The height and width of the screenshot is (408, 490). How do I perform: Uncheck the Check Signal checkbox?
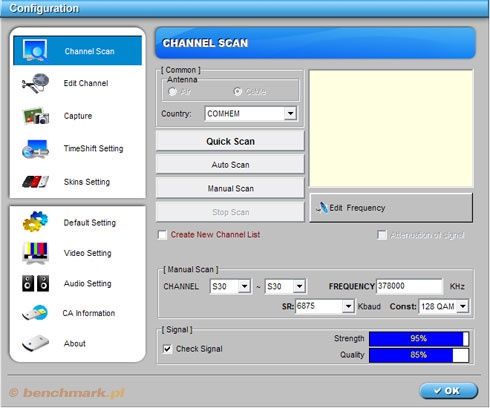point(167,349)
